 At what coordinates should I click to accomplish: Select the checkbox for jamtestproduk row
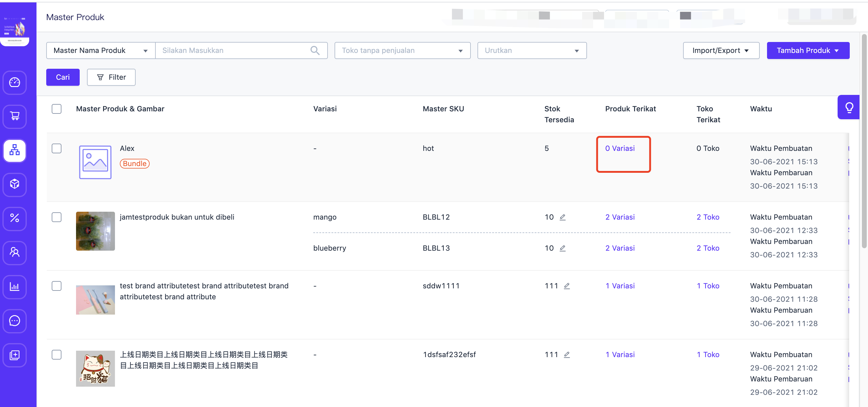(57, 217)
